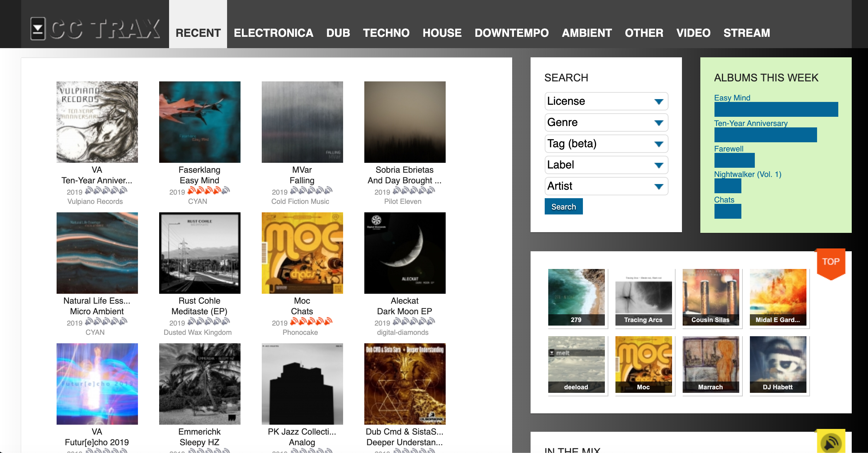868x453 pixels.
Task: Go to the Stream tab
Action: pos(746,33)
